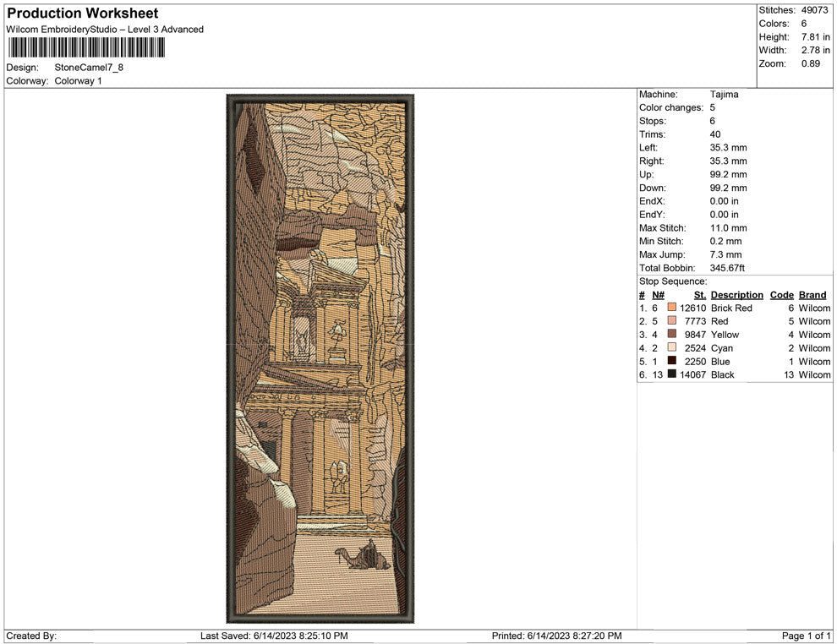Click the Page 1 of 1 footer
The width and height of the screenshot is (837, 644).
(x=807, y=636)
